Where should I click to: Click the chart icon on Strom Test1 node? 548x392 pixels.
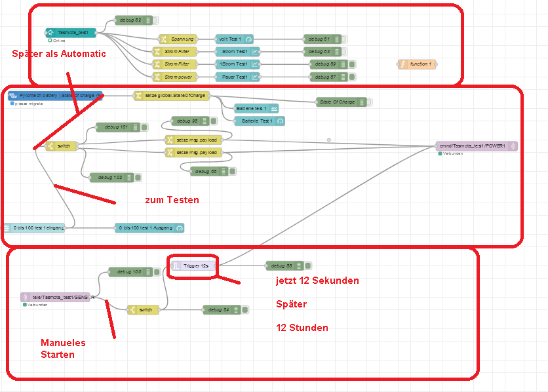point(255,52)
